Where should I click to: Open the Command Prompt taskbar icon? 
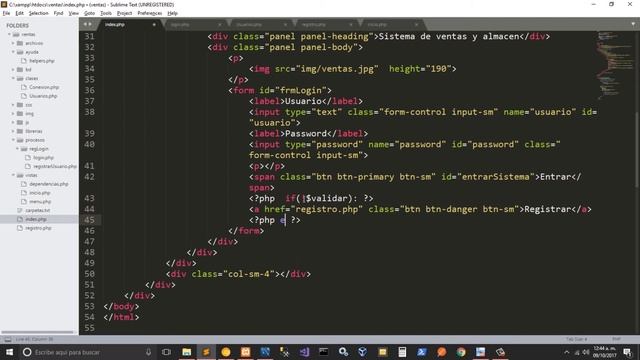324,352
